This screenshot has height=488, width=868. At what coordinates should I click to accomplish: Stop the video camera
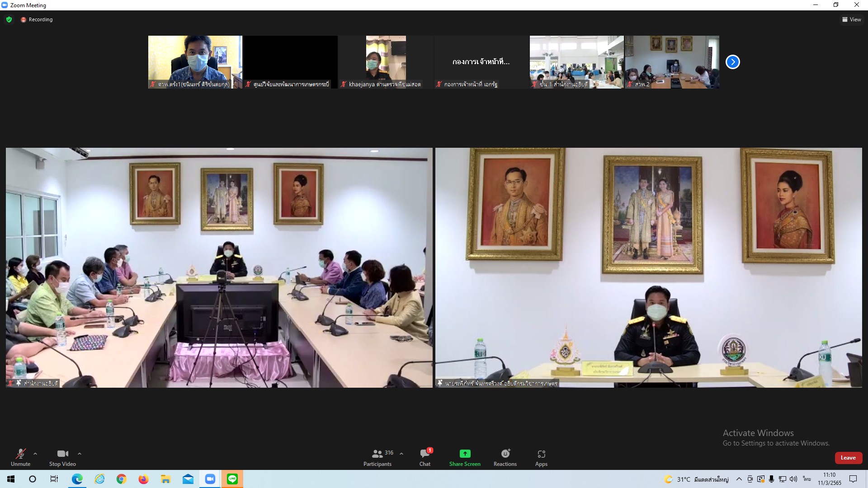tap(62, 457)
